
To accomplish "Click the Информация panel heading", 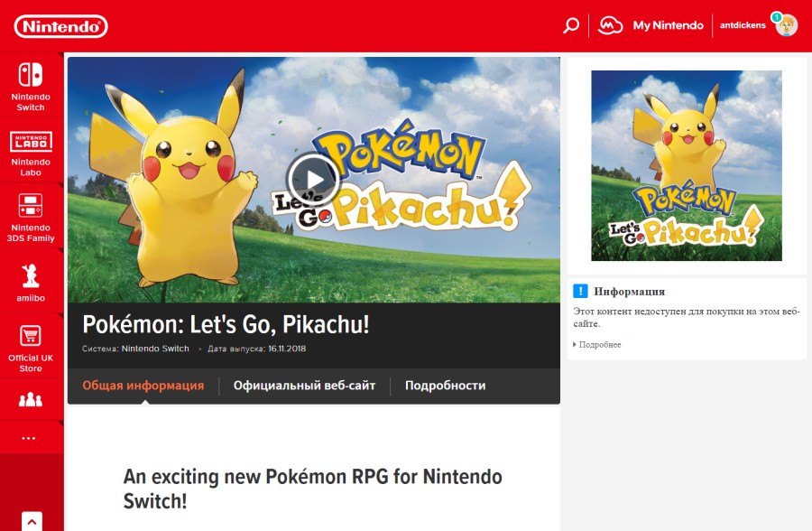I will [629, 292].
